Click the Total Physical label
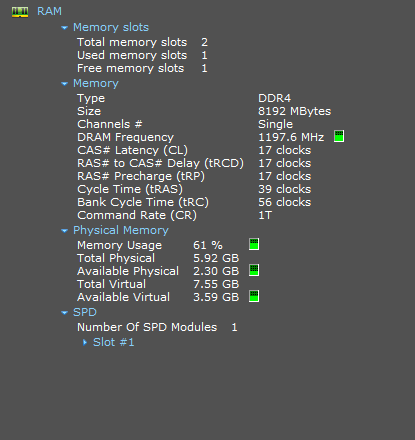415x440 pixels. tap(116, 258)
